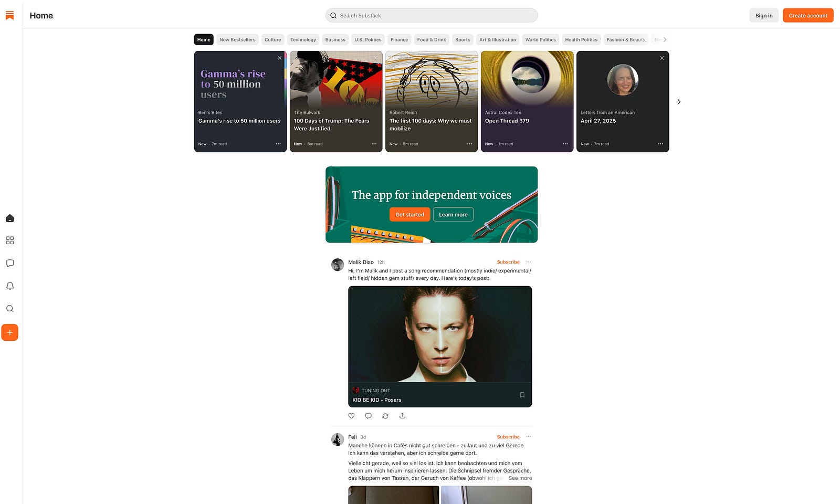Viewport: 840px width, 504px height.
Task: Like Malik Diao's post with the heart icon
Action: click(352, 416)
